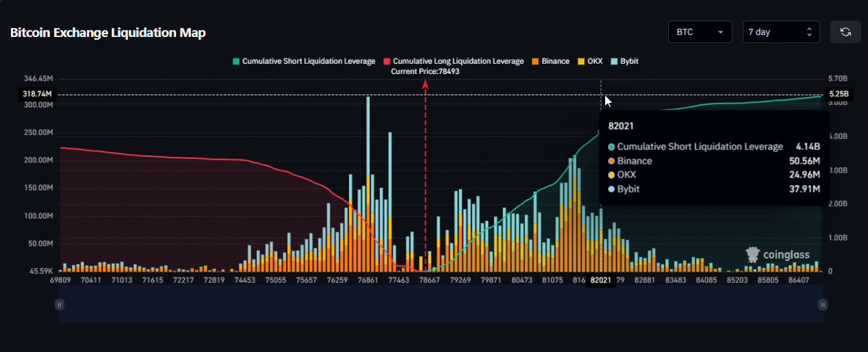Toggle the Bybit legend series

pos(624,62)
